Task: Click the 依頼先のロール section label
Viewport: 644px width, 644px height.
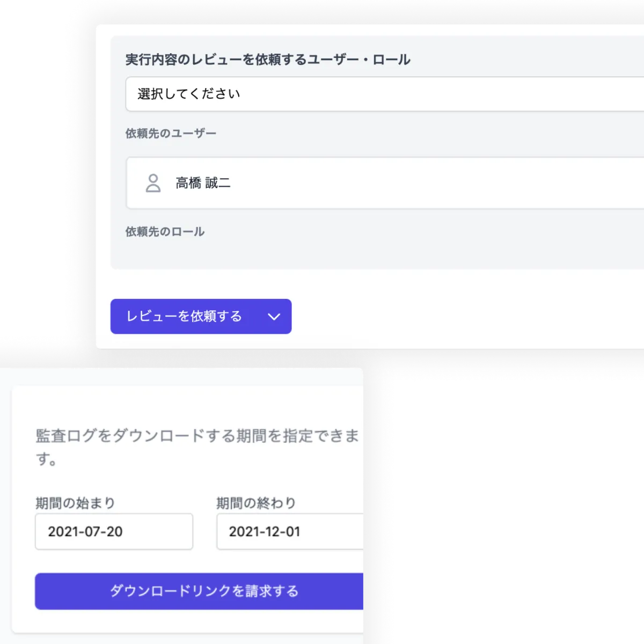Action: click(x=165, y=232)
